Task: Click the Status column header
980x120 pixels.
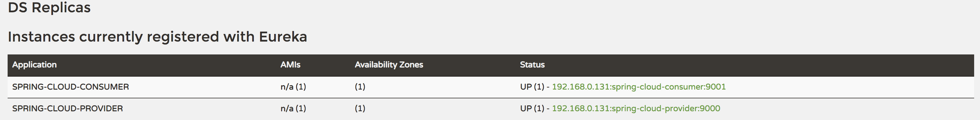Action: coord(532,65)
